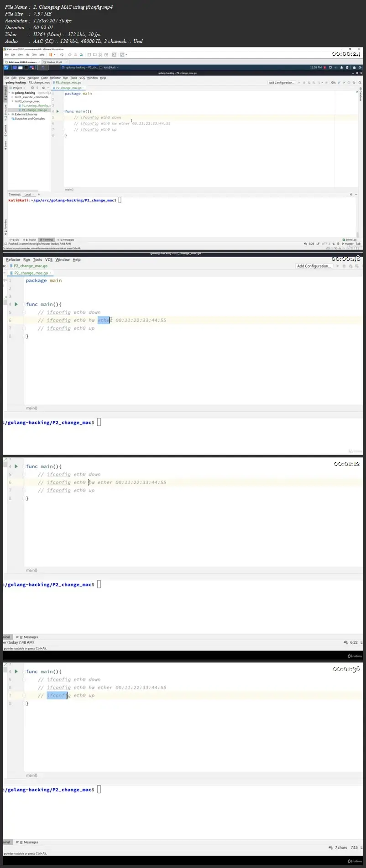Image resolution: width=366 pixels, height=868 pixels.
Task: Expand the External Libraries node arrow
Action: tap(9, 114)
